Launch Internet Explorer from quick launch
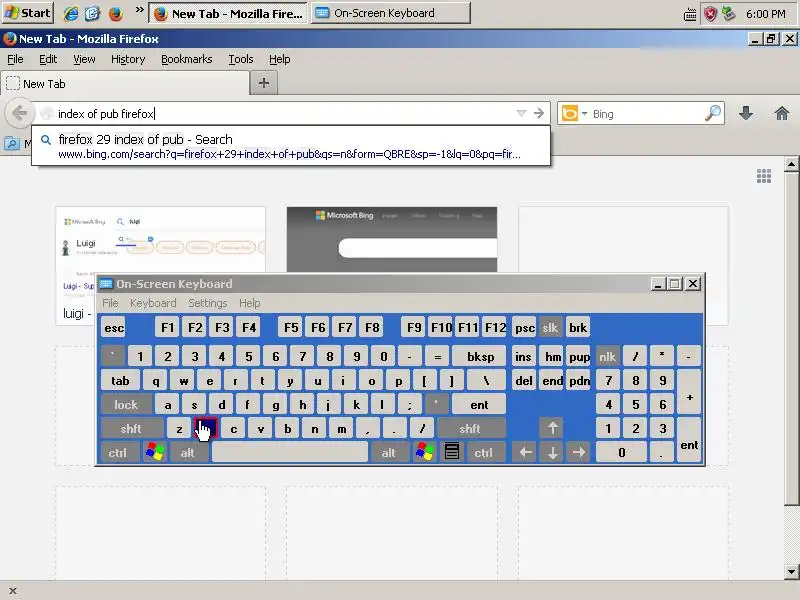 [x=70, y=13]
